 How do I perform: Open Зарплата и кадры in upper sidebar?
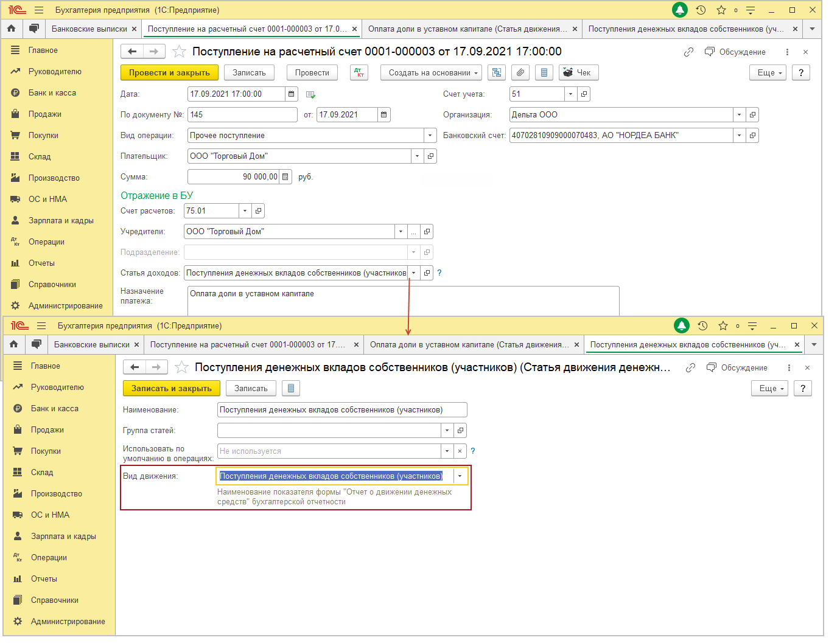(61, 220)
